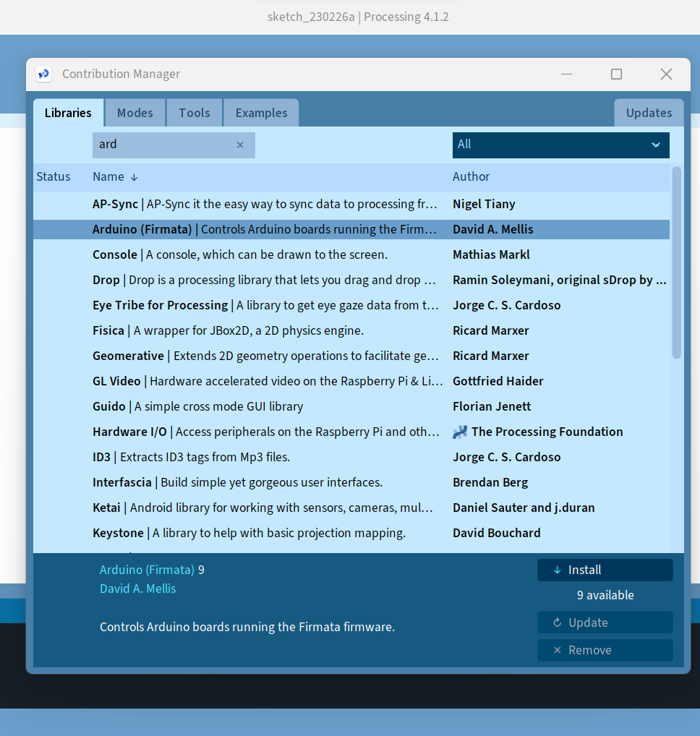The image size is (700, 736).
Task: Sort by the Name column header
Action: coord(108,177)
